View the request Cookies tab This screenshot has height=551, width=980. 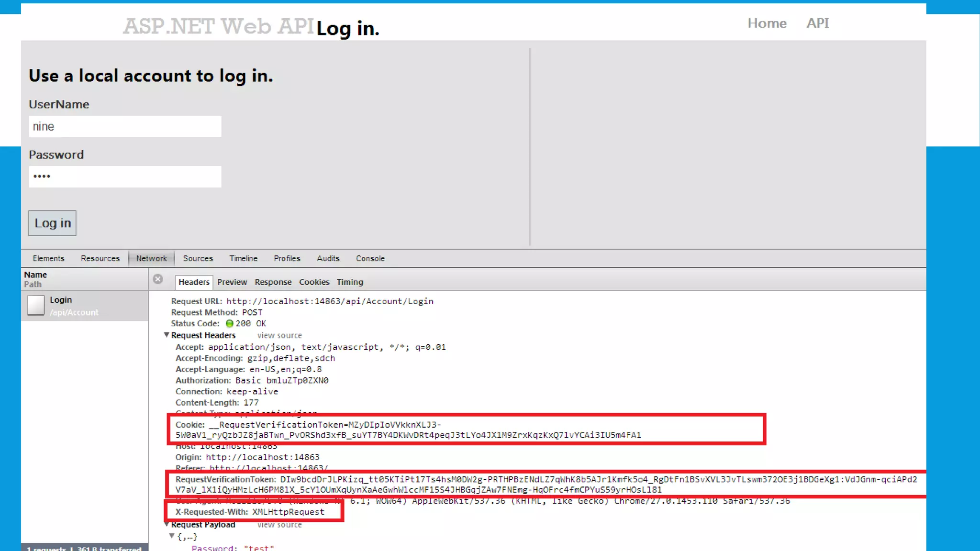(314, 282)
